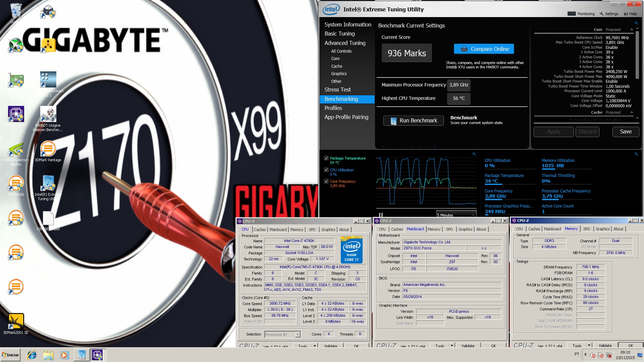Image resolution: width=644 pixels, height=362 pixels.
Task: Click the Package Temperature stat bar
Action: (x=509, y=184)
